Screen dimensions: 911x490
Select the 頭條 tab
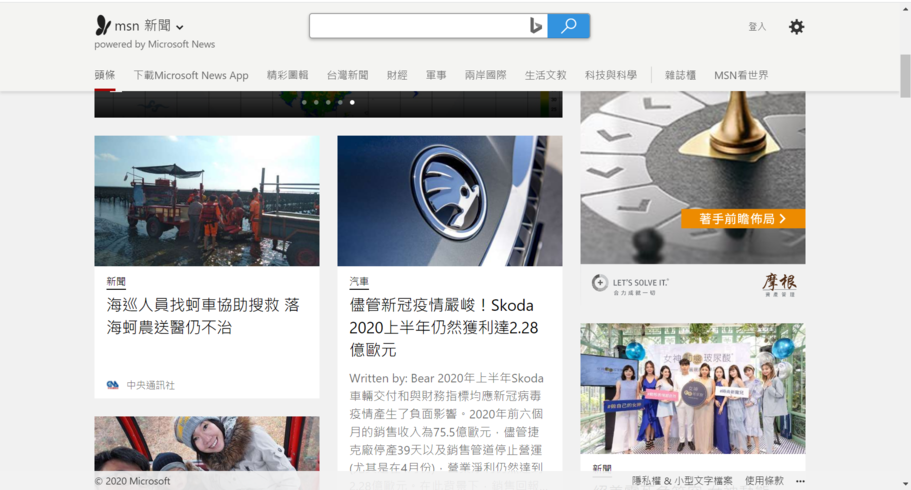[105, 75]
